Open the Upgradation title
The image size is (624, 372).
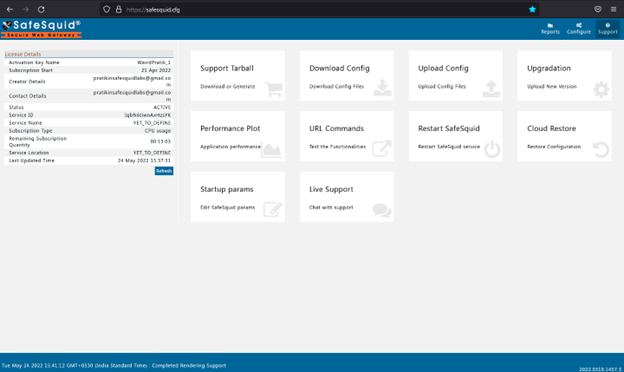click(549, 68)
